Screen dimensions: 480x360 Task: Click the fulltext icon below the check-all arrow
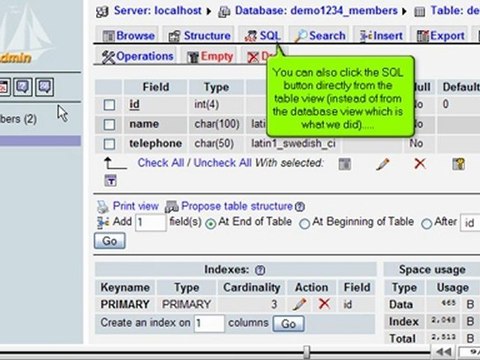click(x=110, y=180)
